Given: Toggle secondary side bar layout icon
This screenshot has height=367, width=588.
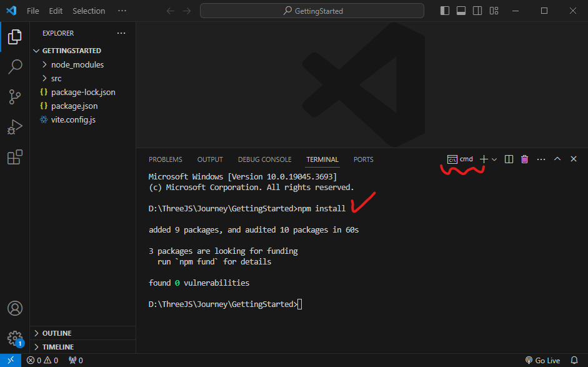Looking at the screenshot, I should click(477, 11).
